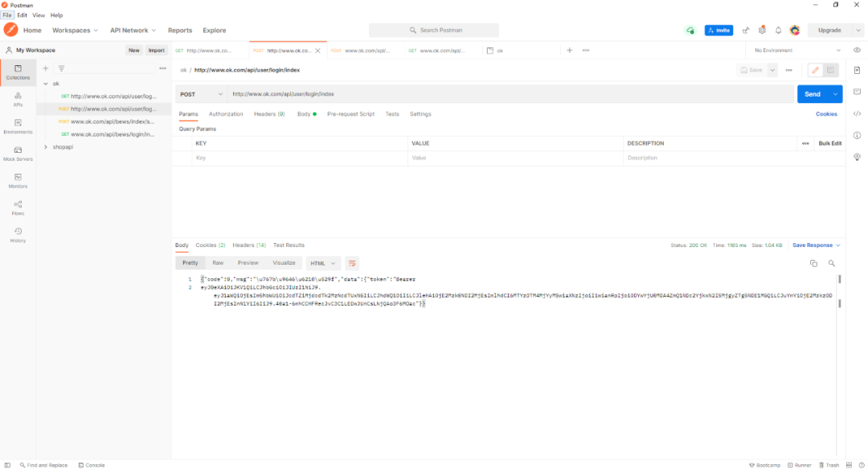Open the Cookies link
This screenshot has width=868, height=469.
(x=826, y=114)
